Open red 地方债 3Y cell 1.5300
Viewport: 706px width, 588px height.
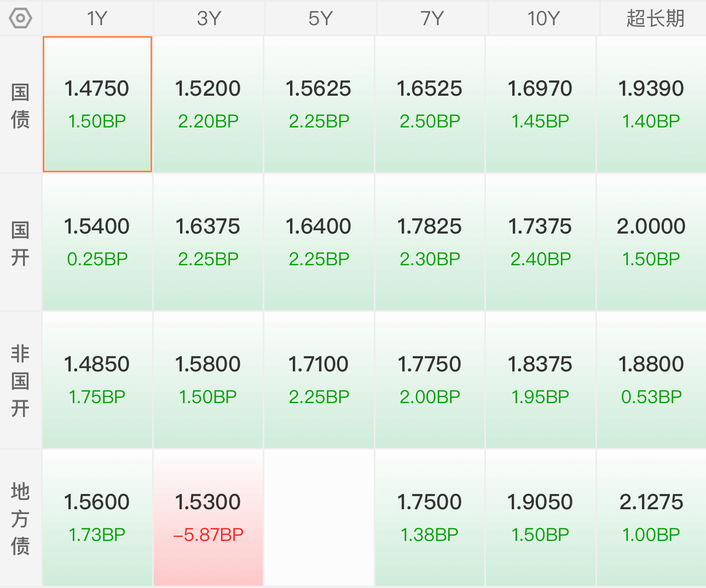coord(209,518)
